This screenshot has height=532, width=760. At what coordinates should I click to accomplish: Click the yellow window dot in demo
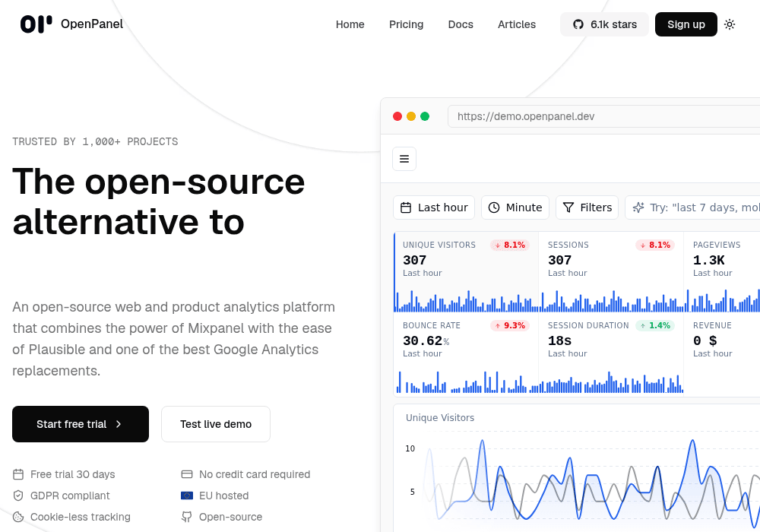pos(411,116)
